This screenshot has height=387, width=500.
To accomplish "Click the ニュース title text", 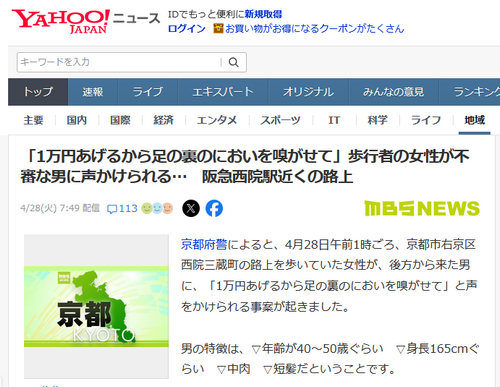I will 136,18.
